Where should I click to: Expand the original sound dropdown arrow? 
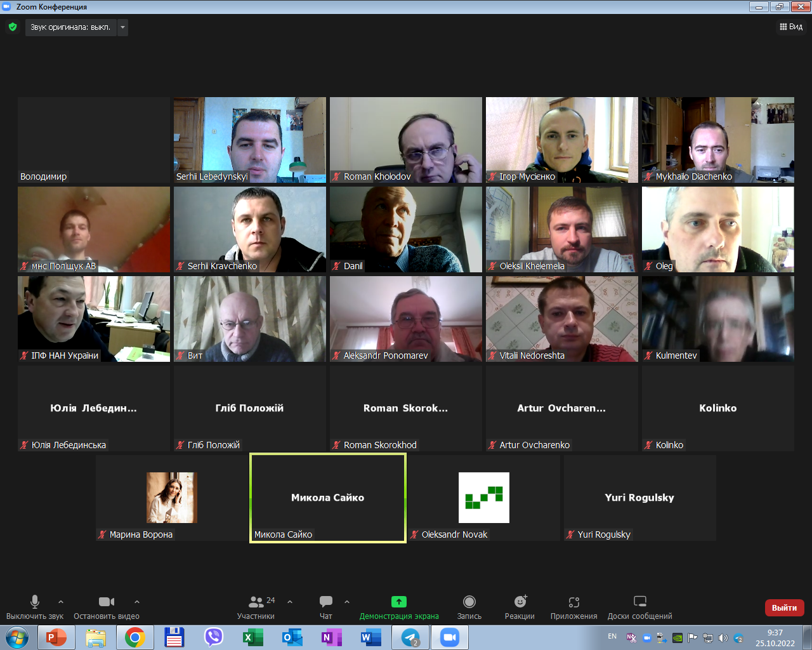coord(122,27)
